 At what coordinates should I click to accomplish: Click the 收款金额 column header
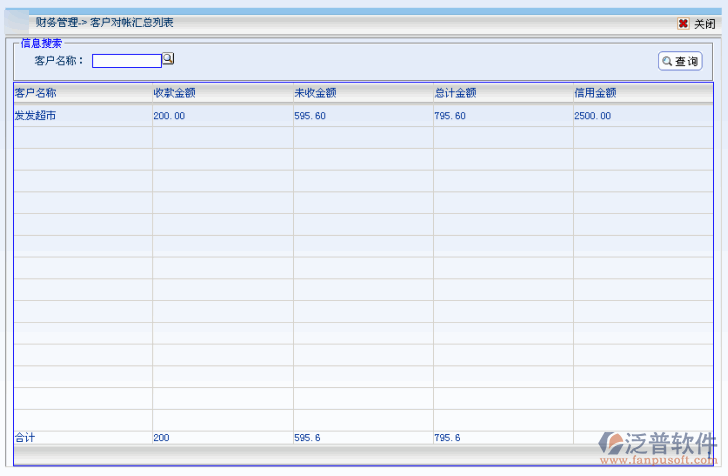click(174, 93)
